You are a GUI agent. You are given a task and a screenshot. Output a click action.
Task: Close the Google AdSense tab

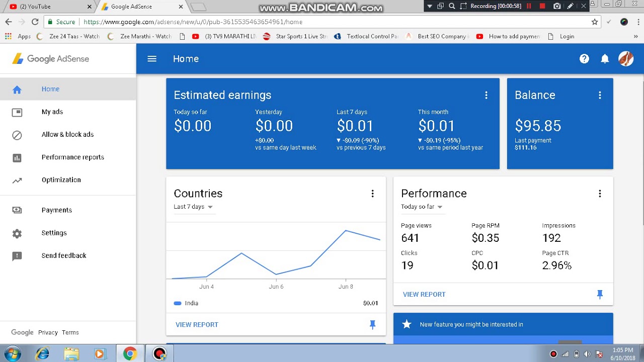(180, 7)
